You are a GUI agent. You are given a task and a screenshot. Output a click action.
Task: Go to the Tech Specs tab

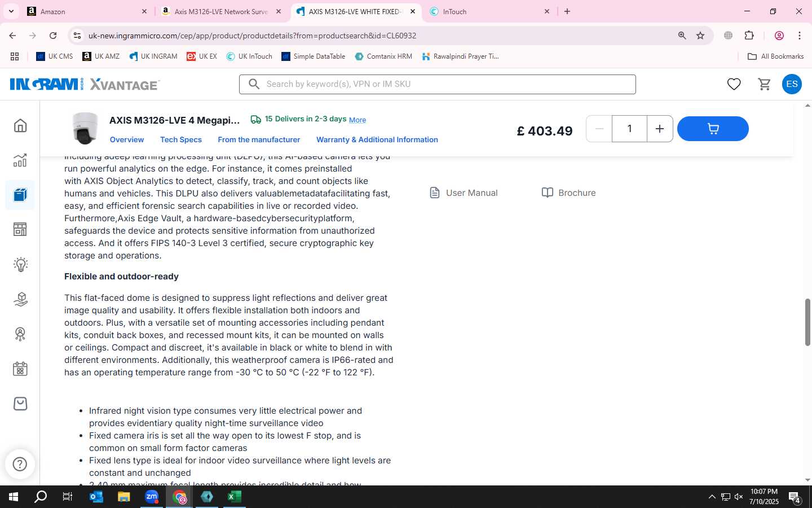(181, 139)
